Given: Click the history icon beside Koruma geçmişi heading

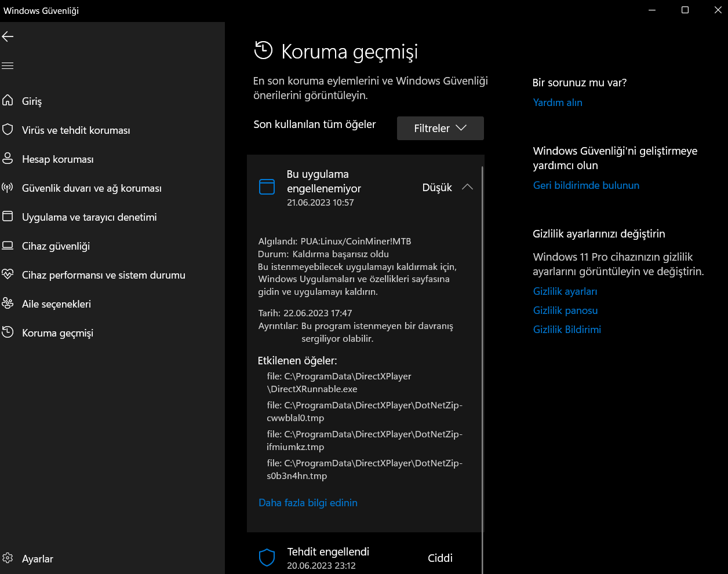Looking at the screenshot, I should tap(263, 50).
